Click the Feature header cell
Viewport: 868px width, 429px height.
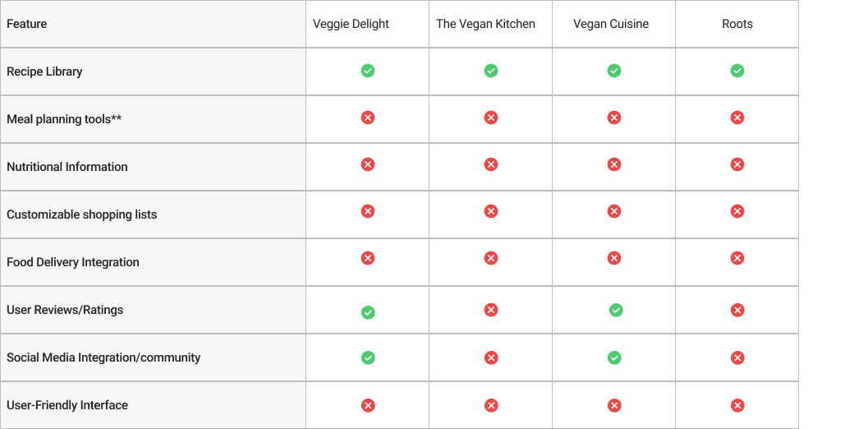(x=154, y=24)
